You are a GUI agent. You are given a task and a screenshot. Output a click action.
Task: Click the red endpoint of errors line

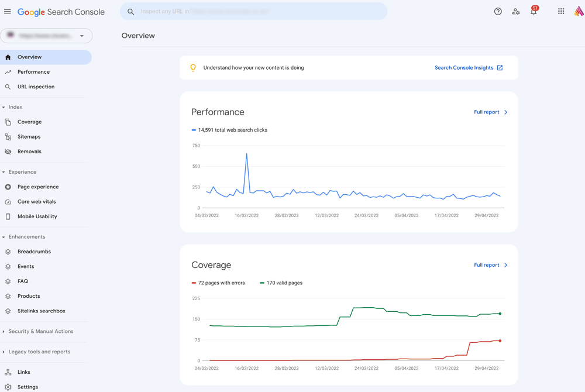[500, 341]
